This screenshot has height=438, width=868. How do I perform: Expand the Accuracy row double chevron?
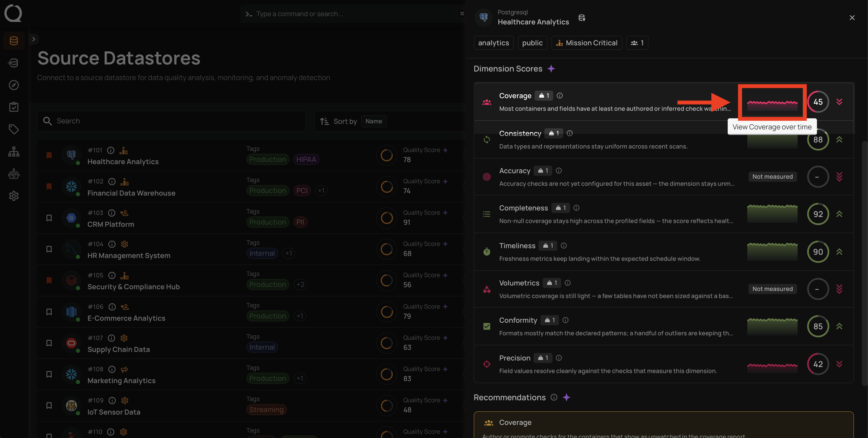[839, 177]
